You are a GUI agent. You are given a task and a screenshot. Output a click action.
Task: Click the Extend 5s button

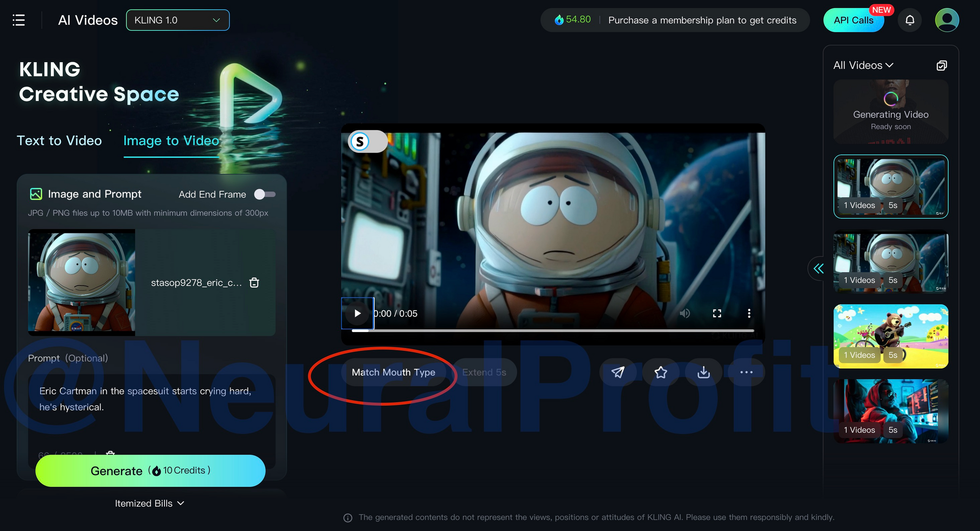(x=484, y=372)
